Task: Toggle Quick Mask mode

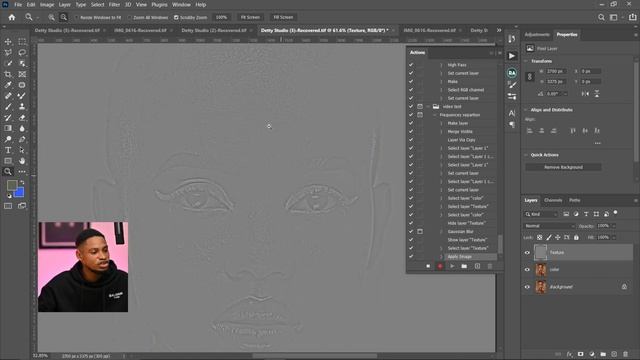Action: tap(8, 206)
